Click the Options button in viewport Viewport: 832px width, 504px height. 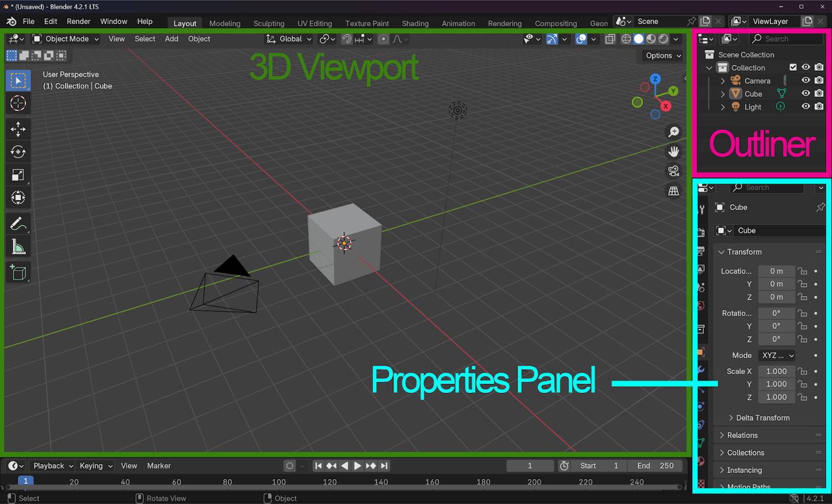[x=663, y=55]
